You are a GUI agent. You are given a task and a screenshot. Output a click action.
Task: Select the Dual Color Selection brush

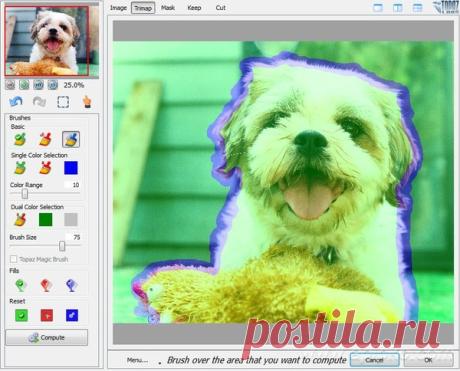(x=20, y=219)
